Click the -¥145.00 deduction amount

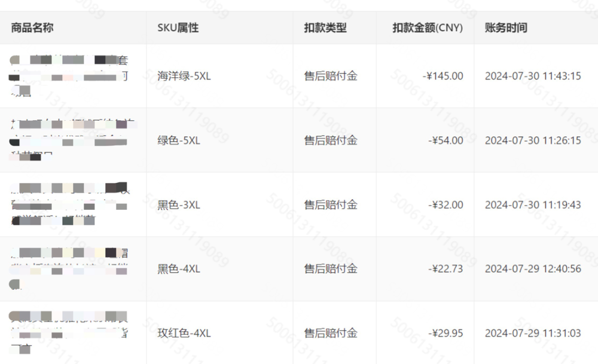click(443, 76)
